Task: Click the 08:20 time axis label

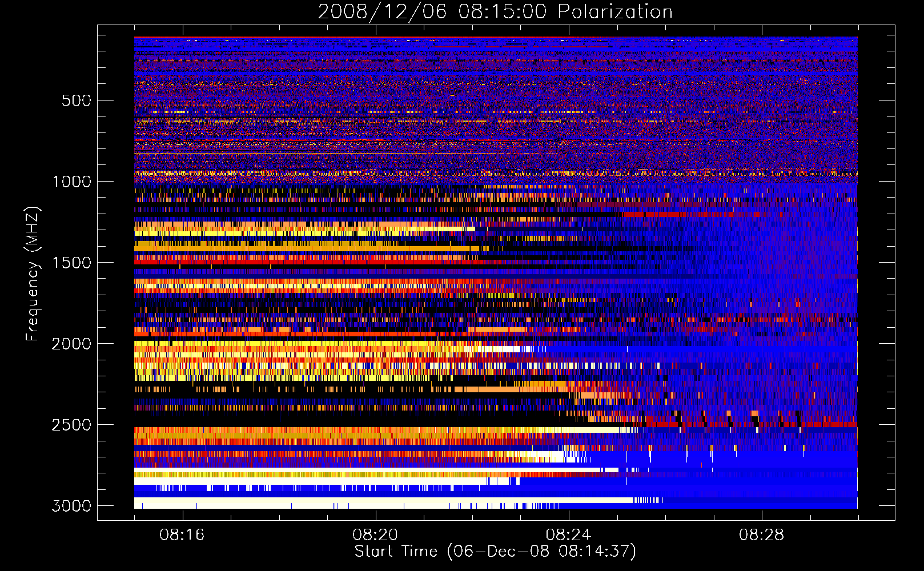Action: (375, 535)
